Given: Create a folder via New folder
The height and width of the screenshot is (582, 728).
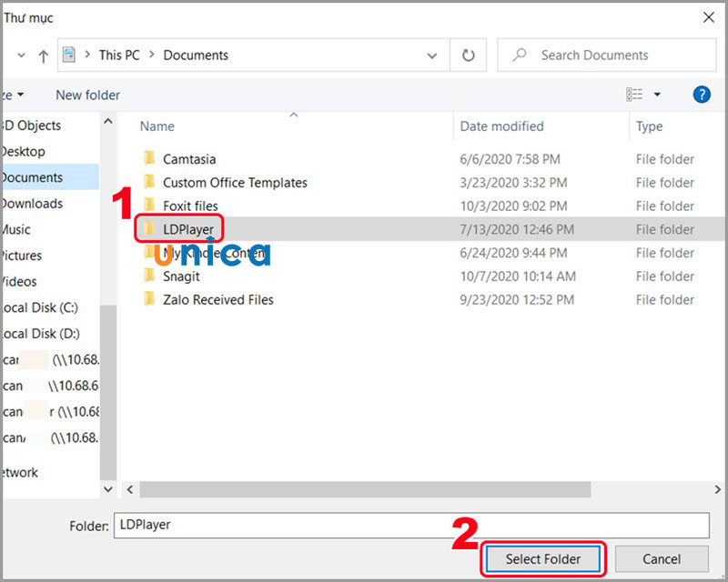Looking at the screenshot, I should pos(86,95).
